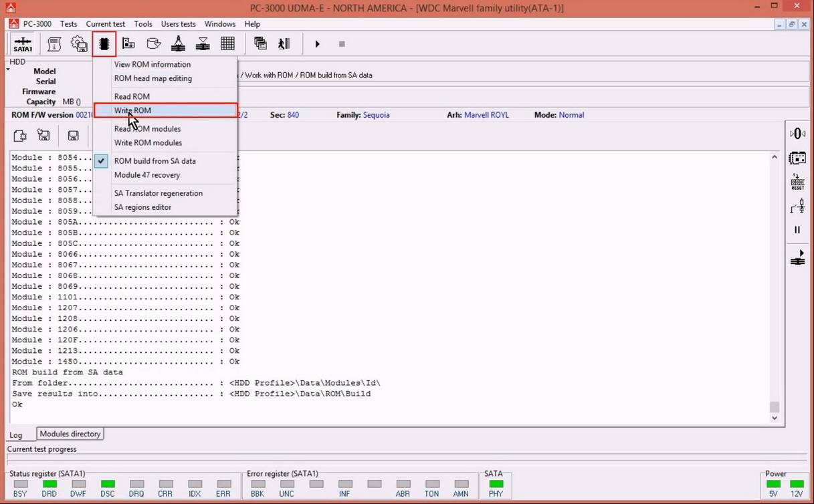Screen dimensions: 814x504
Task: Open the ROM chip toolbar menu
Action: click(104, 44)
